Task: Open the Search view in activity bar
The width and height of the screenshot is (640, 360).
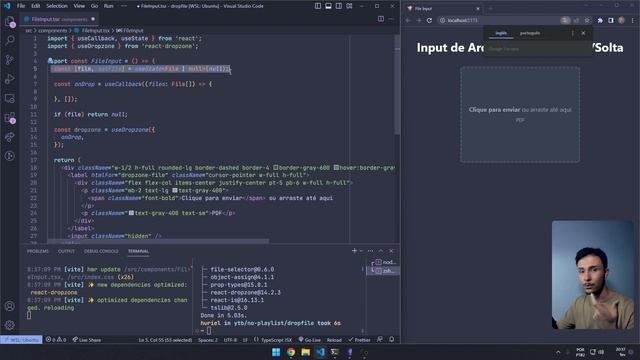Action: pos(10,40)
